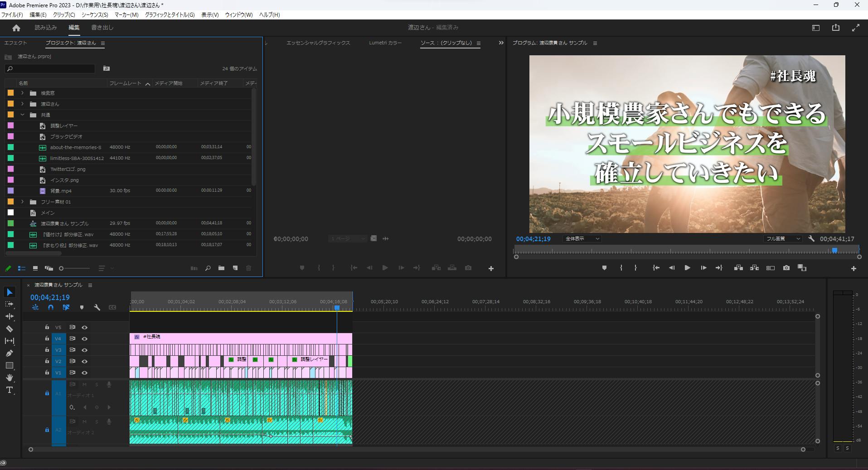Play the program monitor sequence
The width and height of the screenshot is (868, 470).
(x=687, y=268)
